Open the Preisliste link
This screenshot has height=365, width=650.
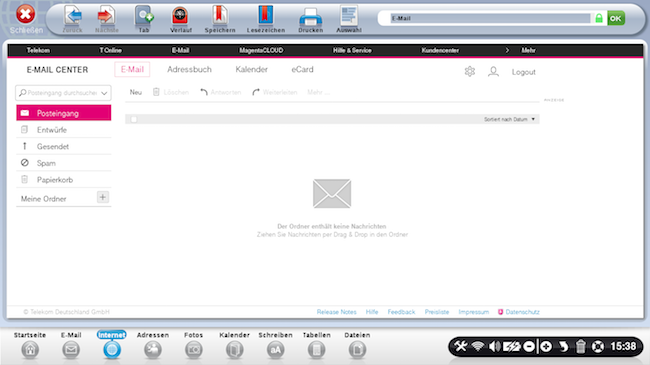pos(437,312)
